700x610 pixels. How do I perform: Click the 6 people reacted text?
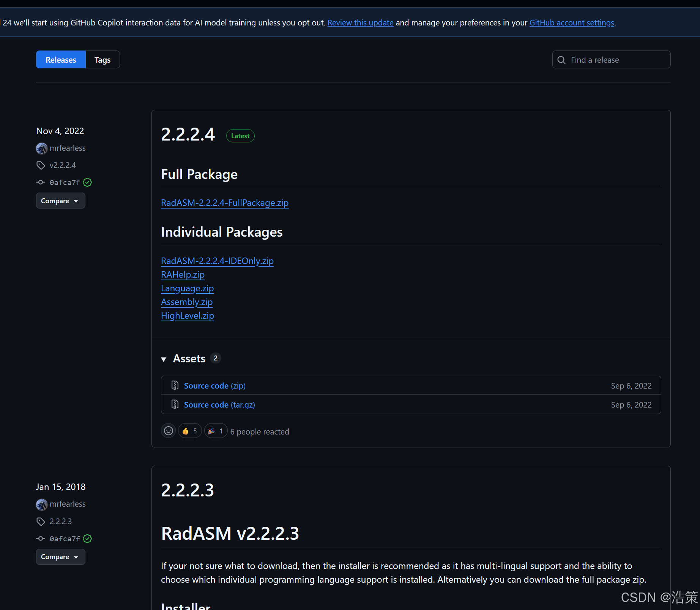[260, 431]
